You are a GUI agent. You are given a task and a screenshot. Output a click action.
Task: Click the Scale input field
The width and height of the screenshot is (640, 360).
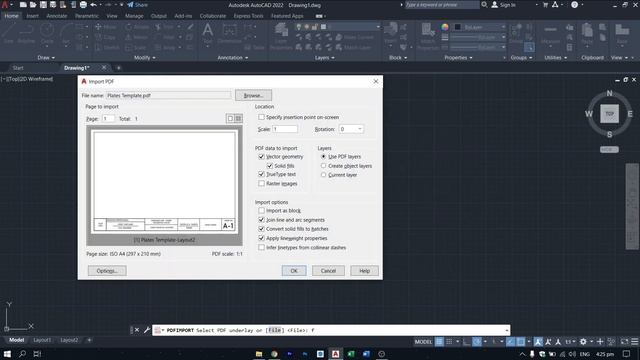tap(285, 129)
